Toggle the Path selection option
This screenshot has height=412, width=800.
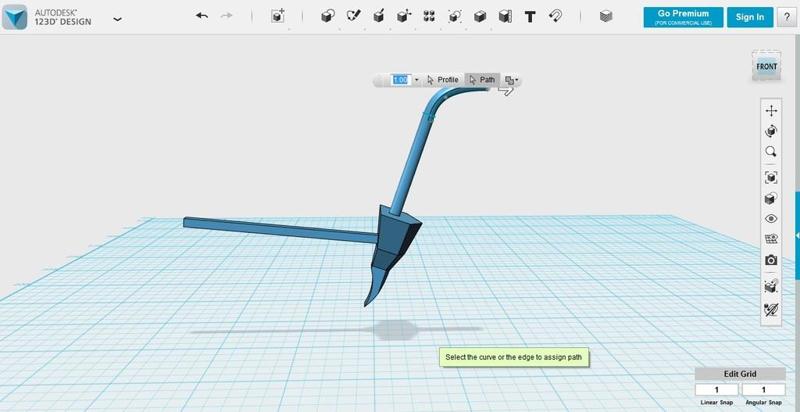482,80
